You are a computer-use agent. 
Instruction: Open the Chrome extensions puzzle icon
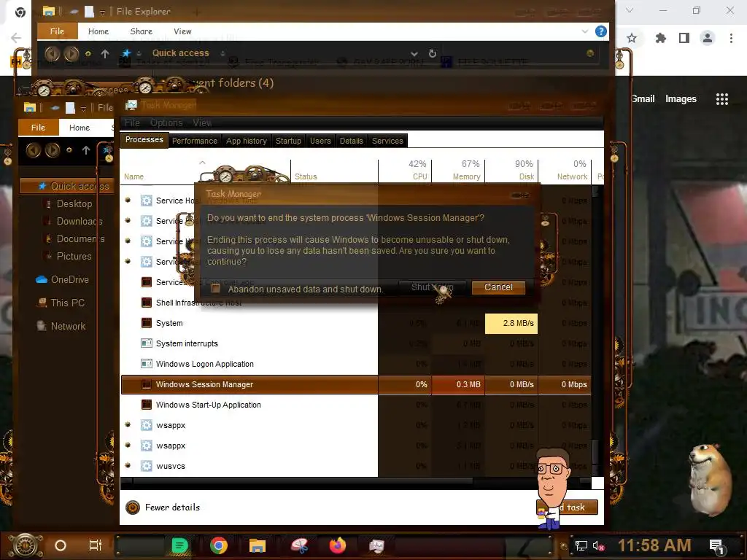660,38
